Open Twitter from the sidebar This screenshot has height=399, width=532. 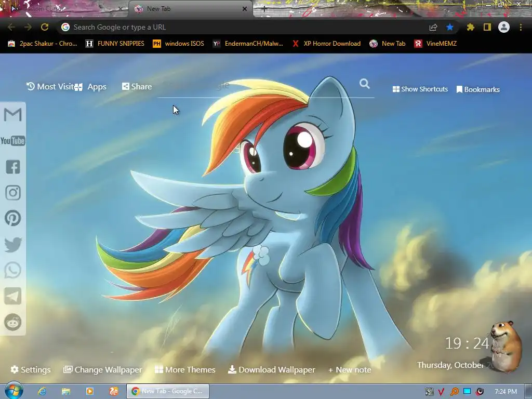[x=13, y=245]
